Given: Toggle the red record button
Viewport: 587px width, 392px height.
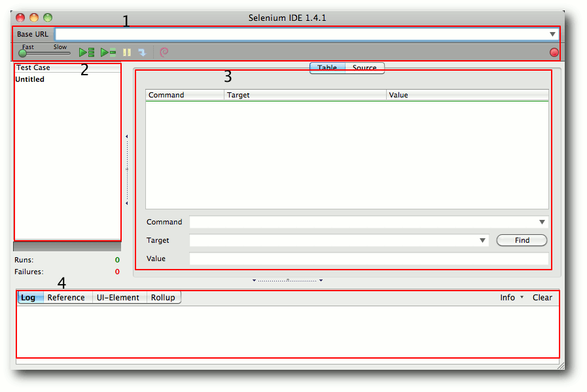Looking at the screenshot, I should [554, 52].
